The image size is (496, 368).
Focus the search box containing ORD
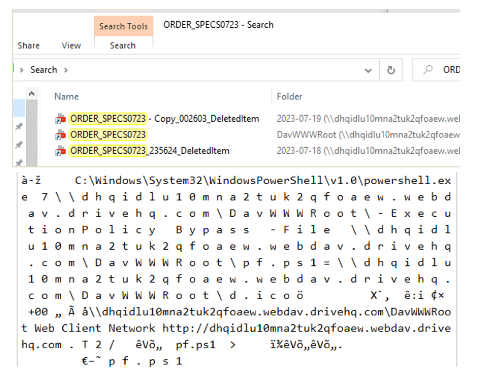click(x=436, y=70)
